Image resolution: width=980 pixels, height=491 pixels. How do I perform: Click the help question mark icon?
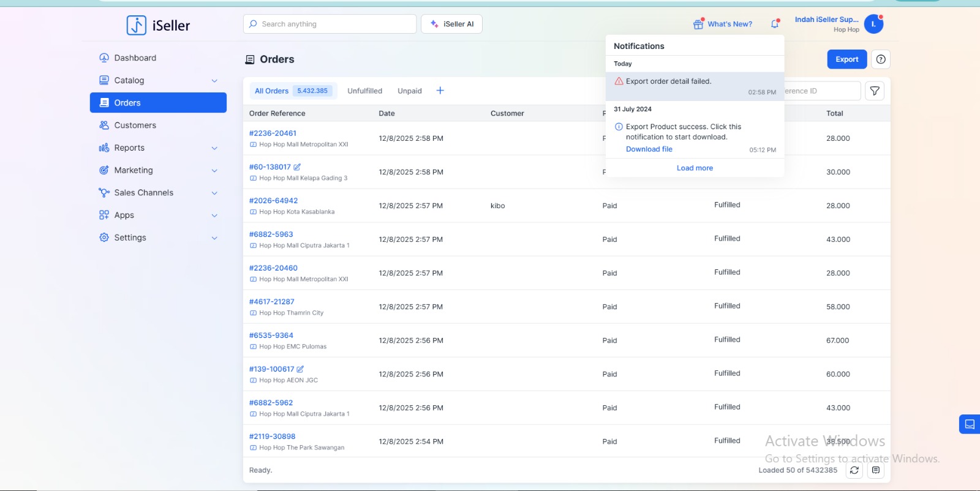tap(880, 59)
